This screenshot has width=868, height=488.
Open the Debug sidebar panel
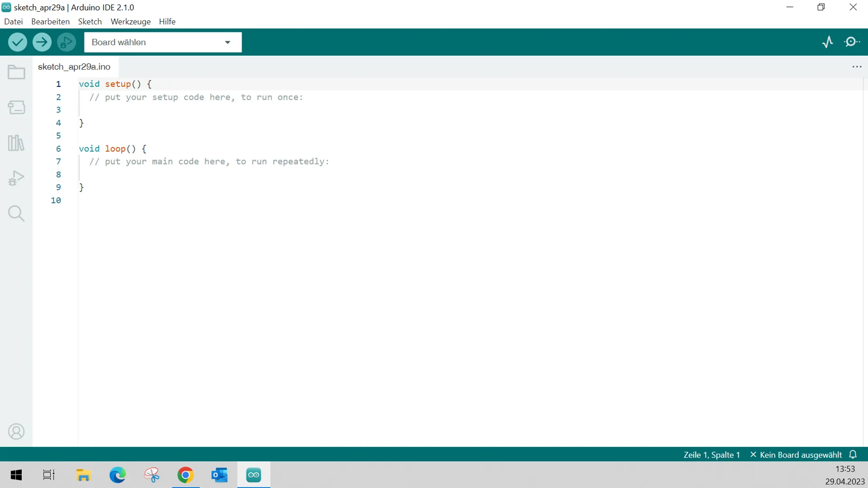tap(16, 178)
